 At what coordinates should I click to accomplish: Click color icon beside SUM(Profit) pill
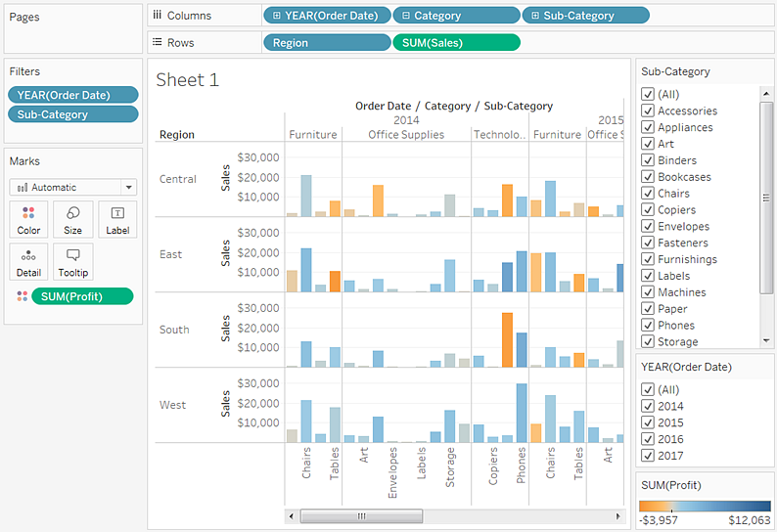click(22, 296)
